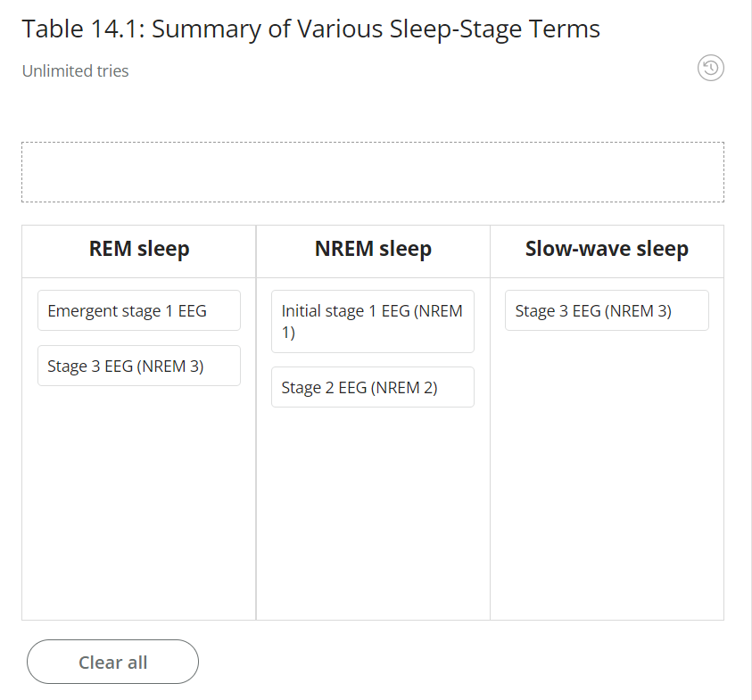The height and width of the screenshot is (700, 752).
Task: Click Stage 3 EEG card in Slow-wave sleep column
Action: click(607, 310)
